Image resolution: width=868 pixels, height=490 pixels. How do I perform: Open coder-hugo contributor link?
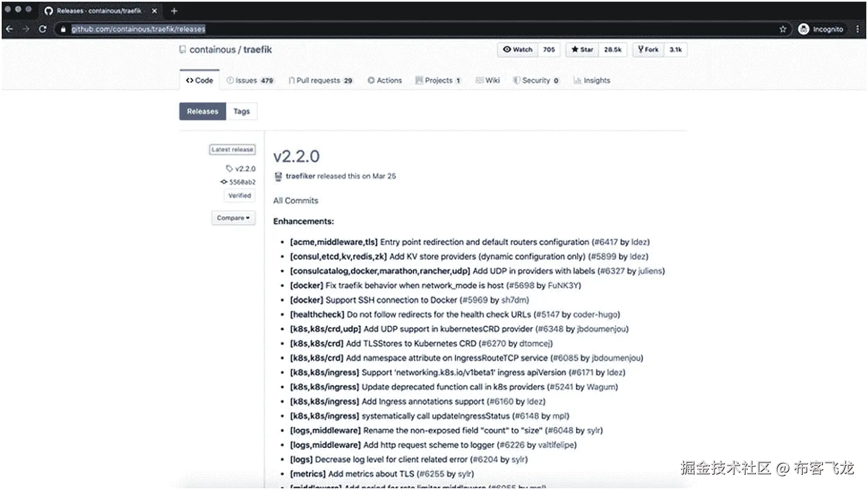596,315
